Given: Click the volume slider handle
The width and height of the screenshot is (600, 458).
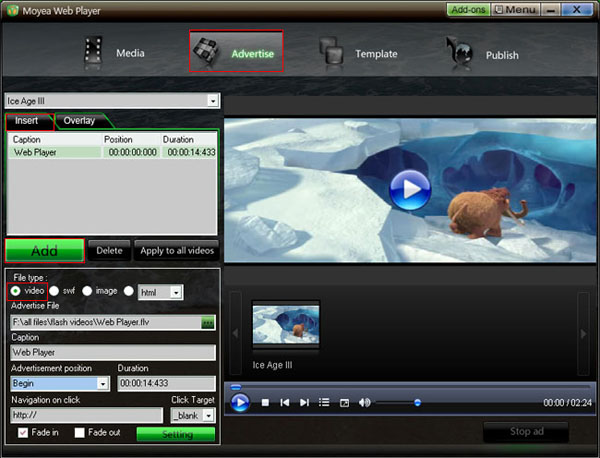Looking at the screenshot, I should coord(417,403).
